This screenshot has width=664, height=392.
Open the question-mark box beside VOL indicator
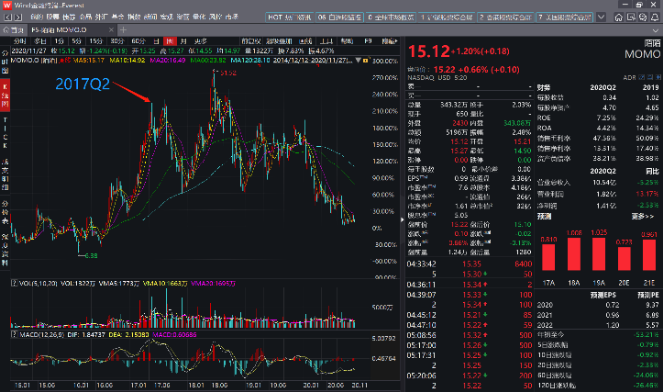14,283
